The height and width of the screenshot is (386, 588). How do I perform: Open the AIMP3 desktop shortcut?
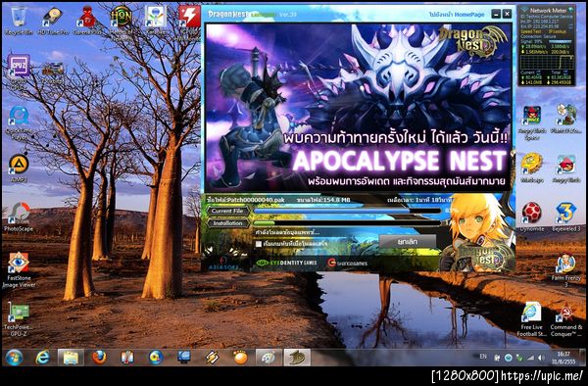[x=19, y=168]
